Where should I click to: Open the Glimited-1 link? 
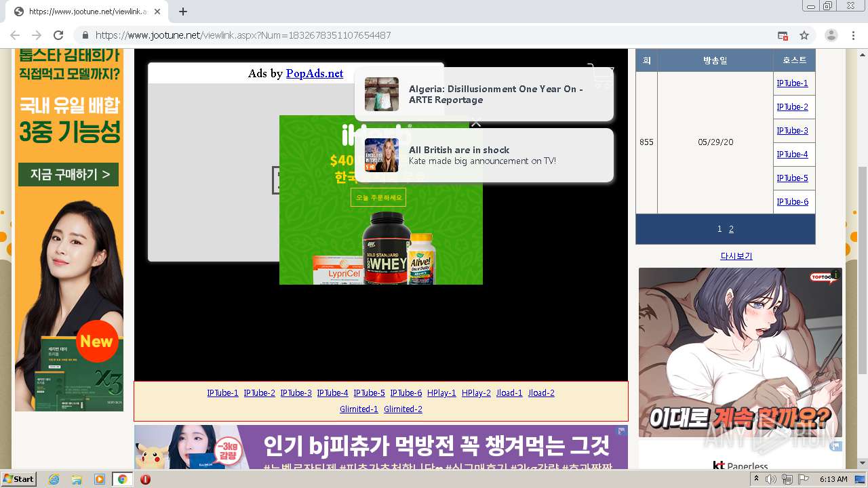(359, 409)
